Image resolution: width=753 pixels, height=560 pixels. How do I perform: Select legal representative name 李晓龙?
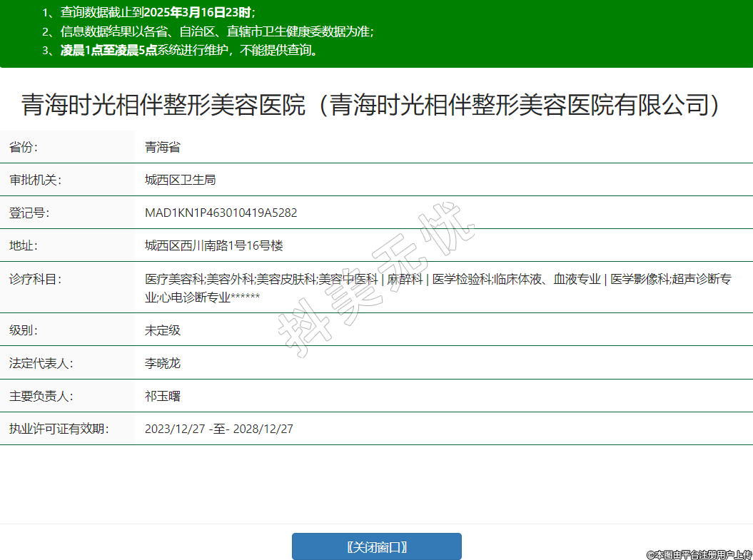(x=163, y=363)
